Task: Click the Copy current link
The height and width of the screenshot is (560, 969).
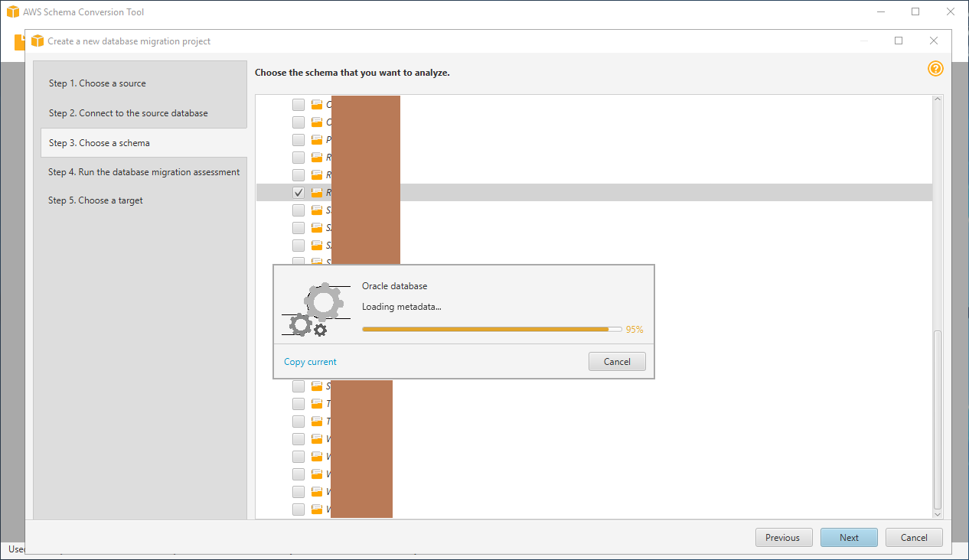Action: click(310, 362)
